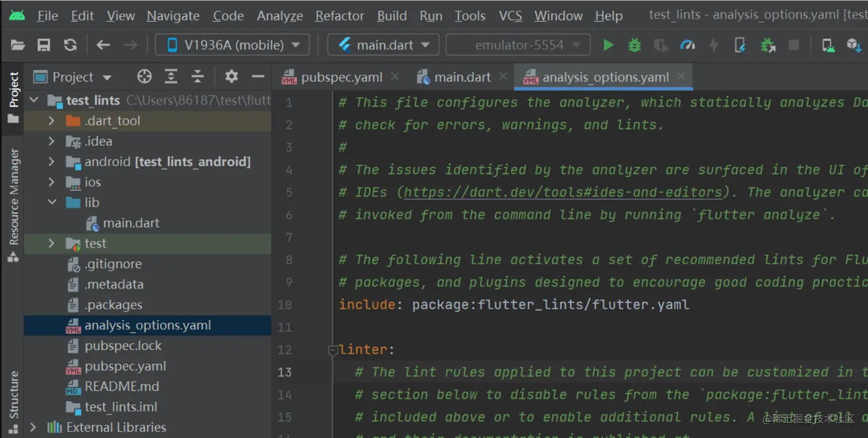Open the SDK Manager cube icon
This screenshot has width=868, height=438.
tap(854, 45)
